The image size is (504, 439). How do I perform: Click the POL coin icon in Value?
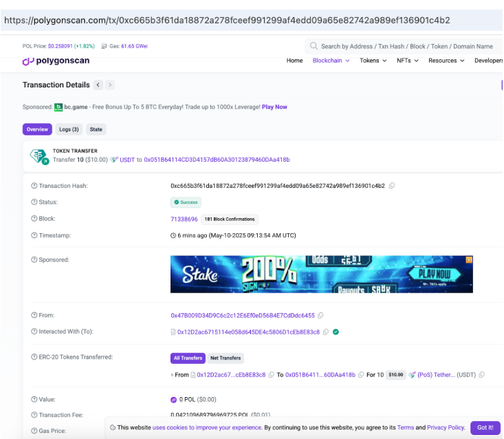(x=173, y=400)
